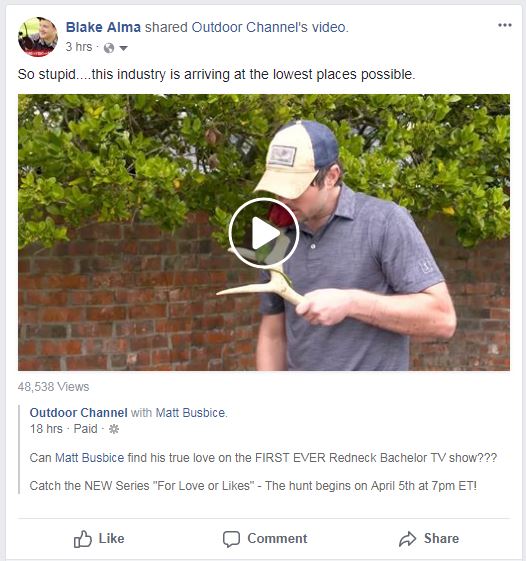Open Outdoor Channel link below video
Image resolution: width=526 pixels, height=561 pixels.
pyautogui.click(x=78, y=413)
